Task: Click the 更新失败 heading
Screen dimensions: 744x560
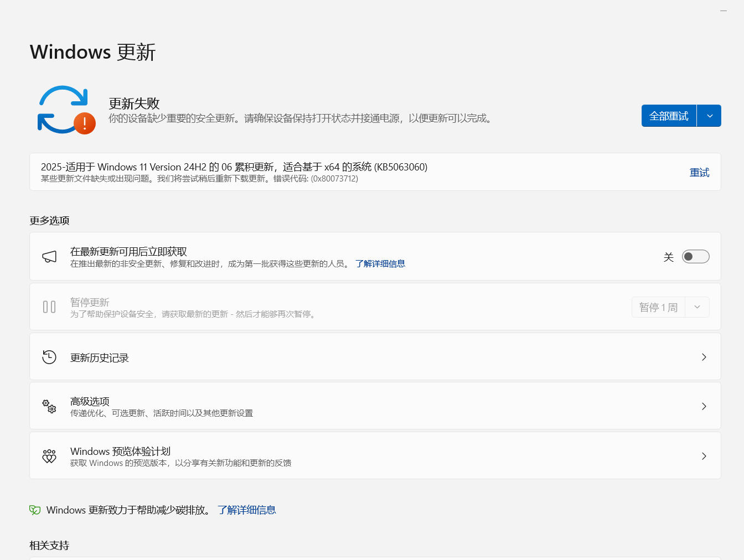Action: 134,103
